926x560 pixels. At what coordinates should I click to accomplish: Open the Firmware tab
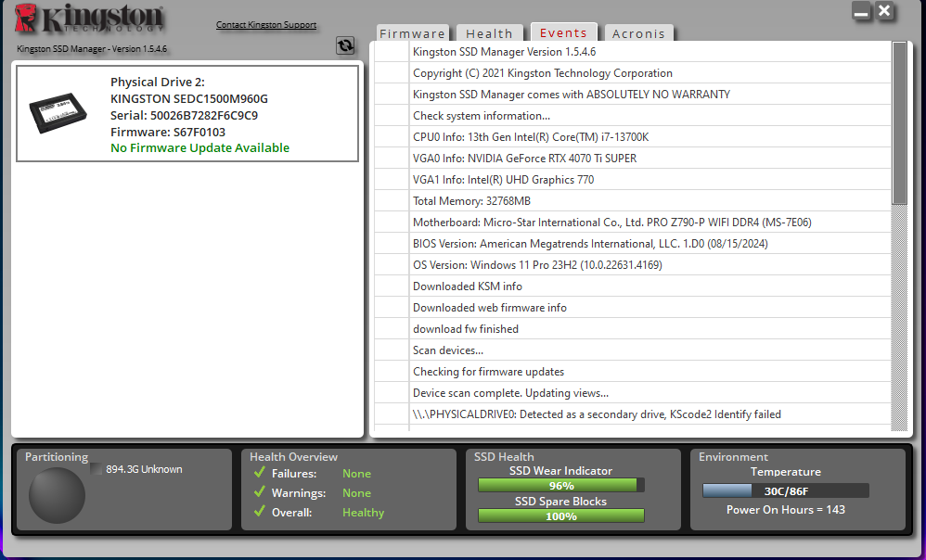(x=413, y=33)
